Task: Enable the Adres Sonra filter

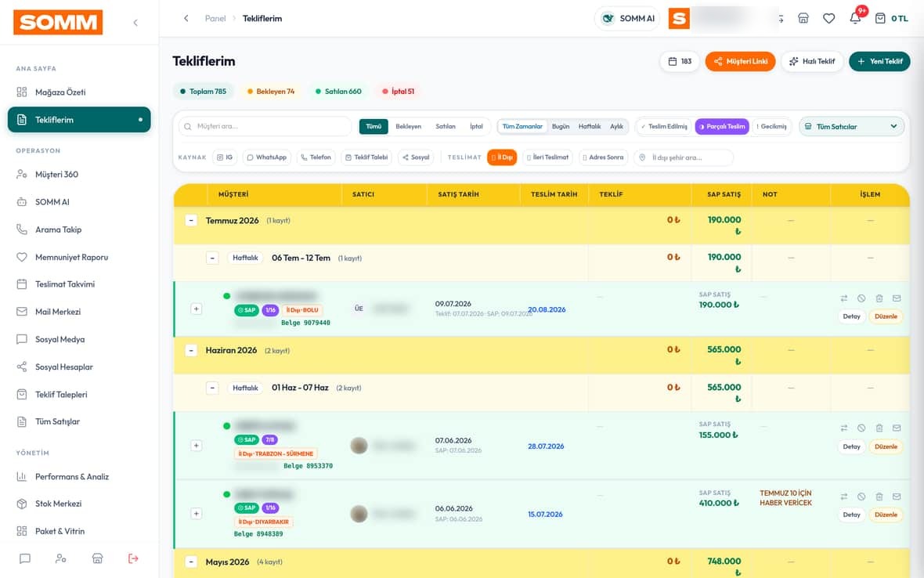Action: (x=603, y=157)
